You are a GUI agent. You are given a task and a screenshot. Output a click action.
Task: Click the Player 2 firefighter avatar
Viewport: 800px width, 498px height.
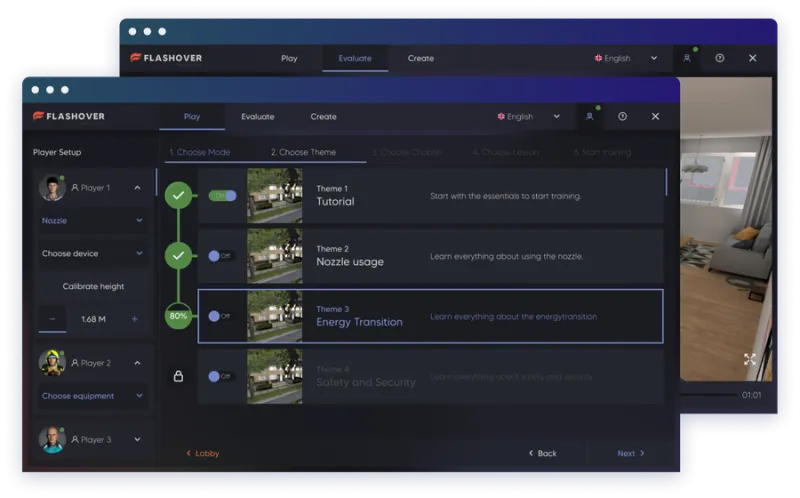[x=52, y=363]
